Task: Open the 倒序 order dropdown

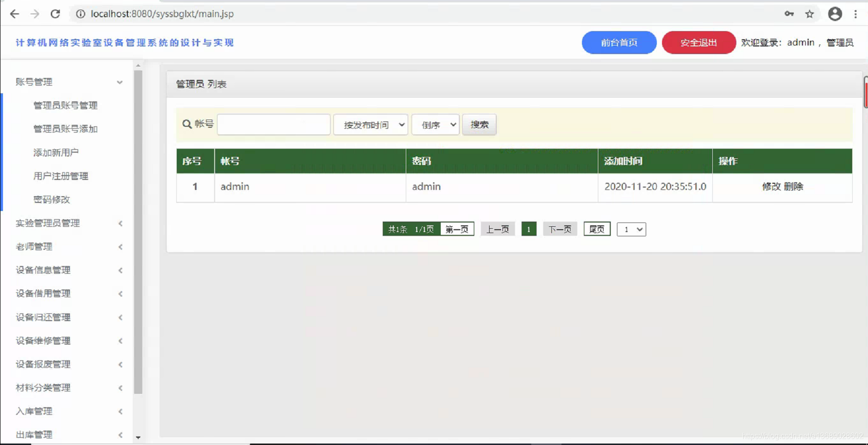Action: click(x=435, y=124)
